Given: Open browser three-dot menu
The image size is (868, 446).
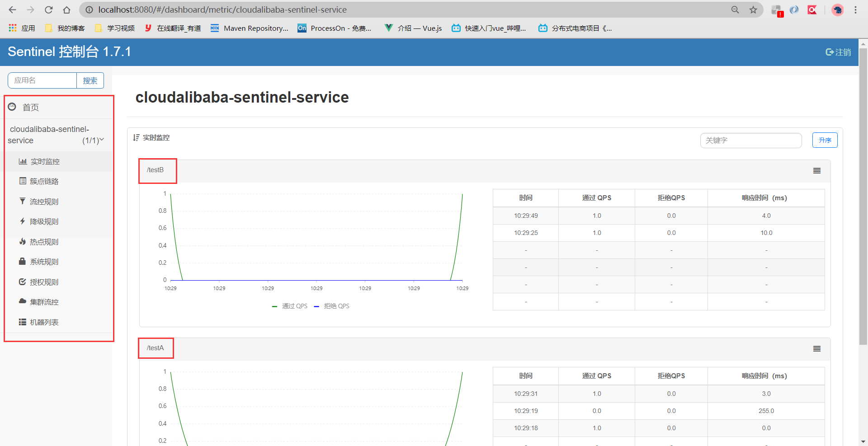Looking at the screenshot, I should [x=855, y=9].
